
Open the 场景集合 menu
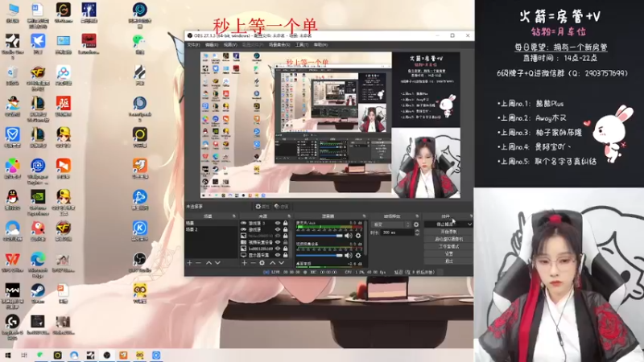tap(279, 45)
